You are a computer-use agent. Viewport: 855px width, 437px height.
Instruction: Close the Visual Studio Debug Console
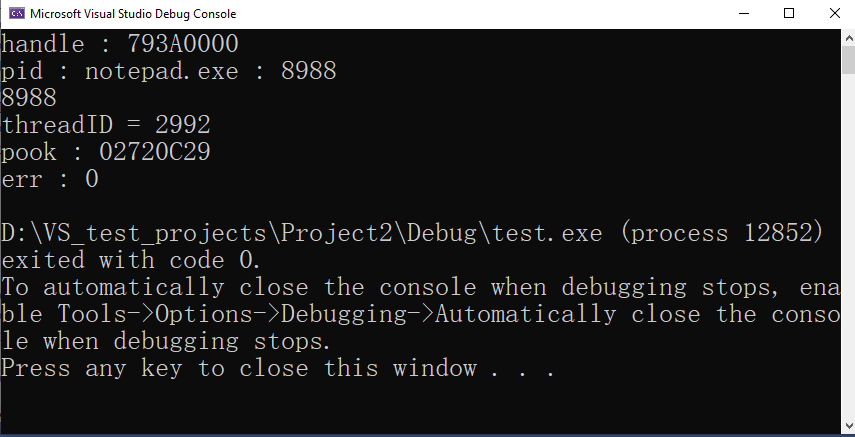834,14
